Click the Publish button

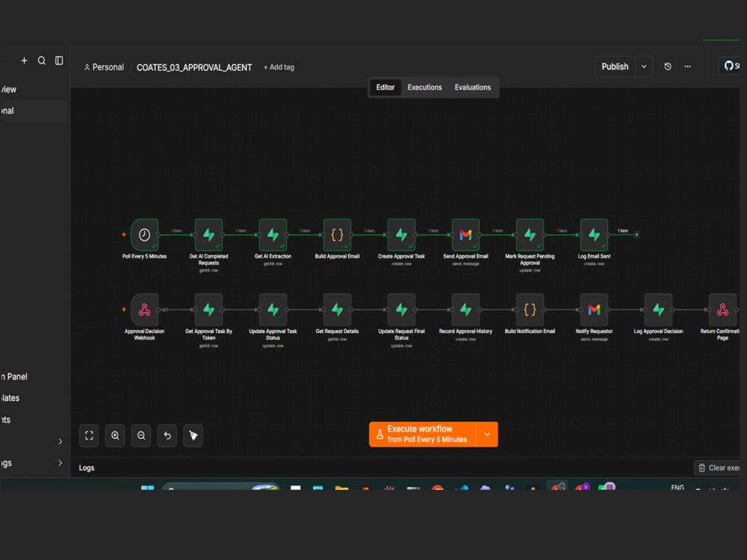coord(615,66)
